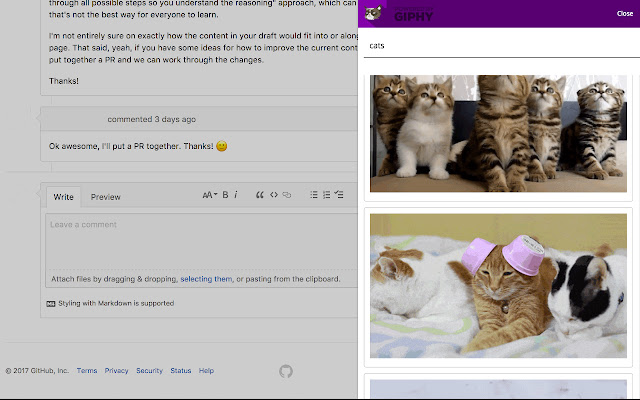Toggle bold text formatting

pos(225,195)
